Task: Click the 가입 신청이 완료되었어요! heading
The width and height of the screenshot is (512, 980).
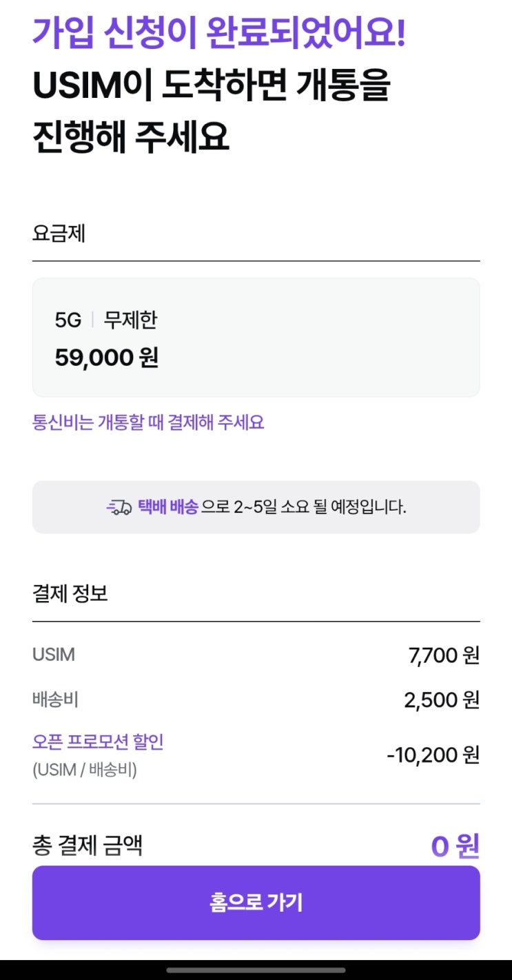Action: tap(219, 33)
